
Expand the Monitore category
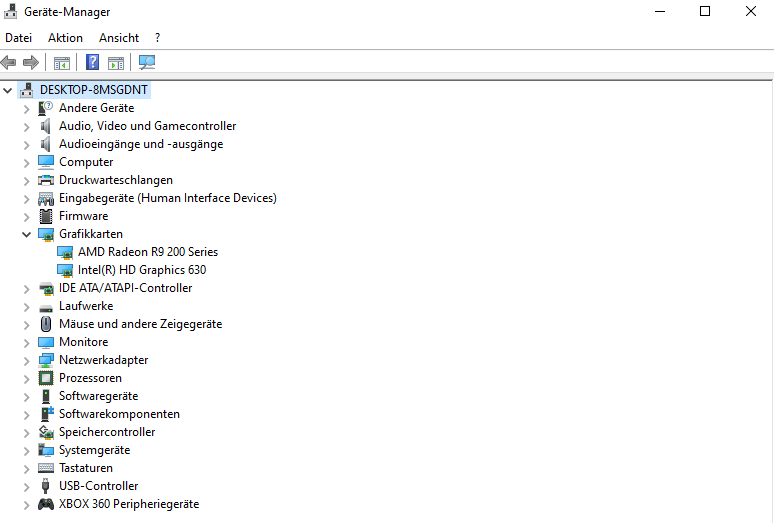pyautogui.click(x=27, y=343)
